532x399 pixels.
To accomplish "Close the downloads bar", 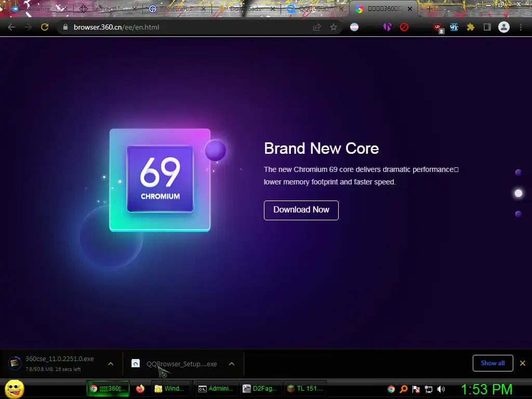I will [523, 363].
